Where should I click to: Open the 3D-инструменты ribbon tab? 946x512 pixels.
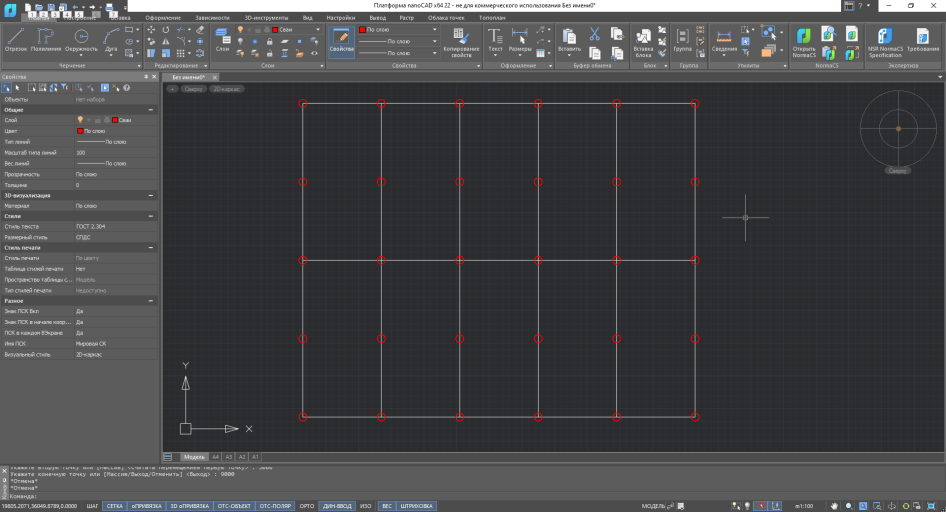(x=266, y=18)
